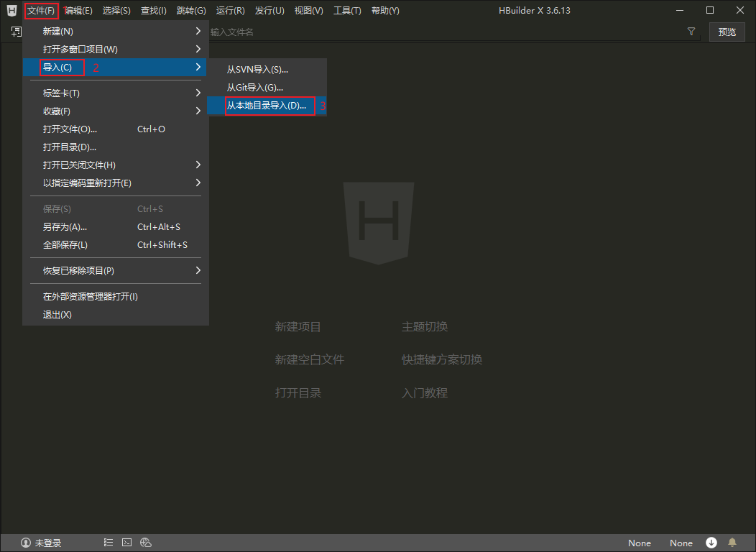The height and width of the screenshot is (552, 756).
Task: Toggle the project sidebar icon
Action: point(17,32)
